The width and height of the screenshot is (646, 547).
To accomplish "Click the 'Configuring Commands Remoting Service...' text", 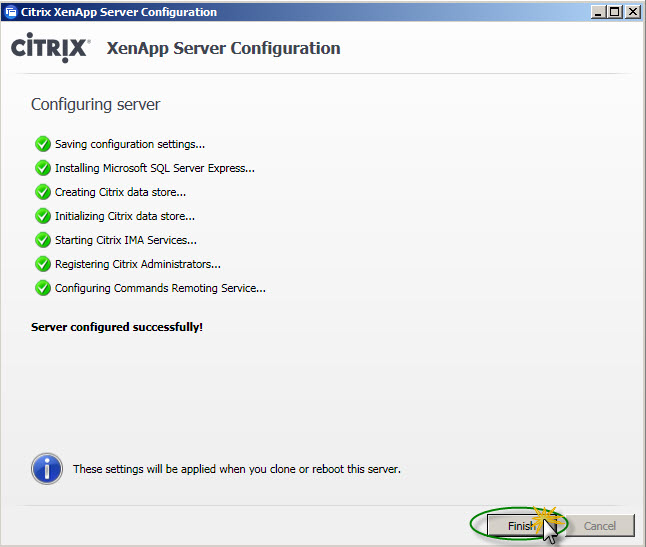I will pos(160,288).
